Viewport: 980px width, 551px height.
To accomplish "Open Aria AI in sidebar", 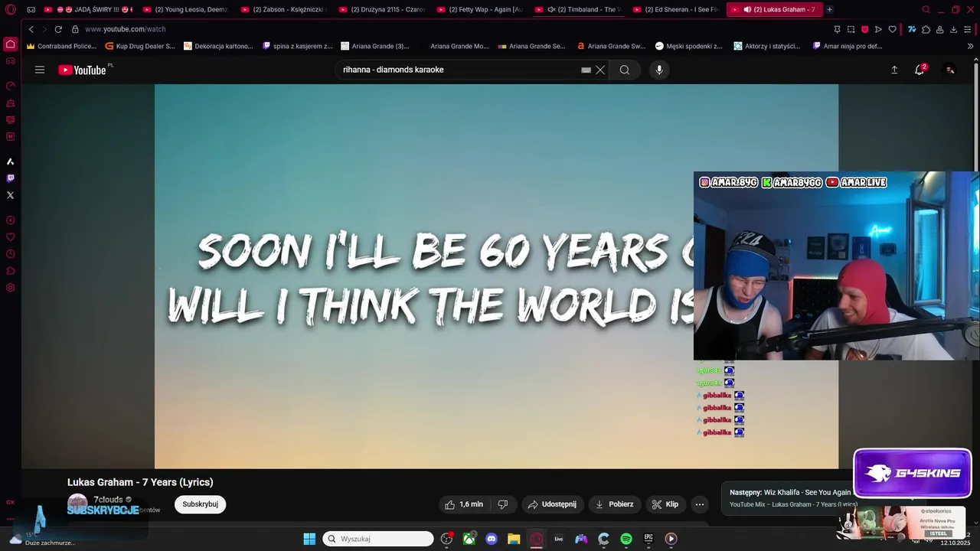I will 10,161.
